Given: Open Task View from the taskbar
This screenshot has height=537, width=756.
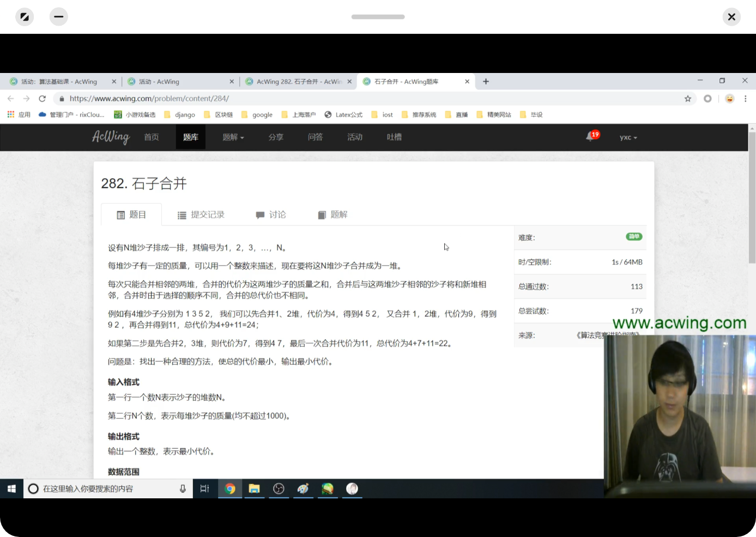Looking at the screenshot, I should click(204, 489).
